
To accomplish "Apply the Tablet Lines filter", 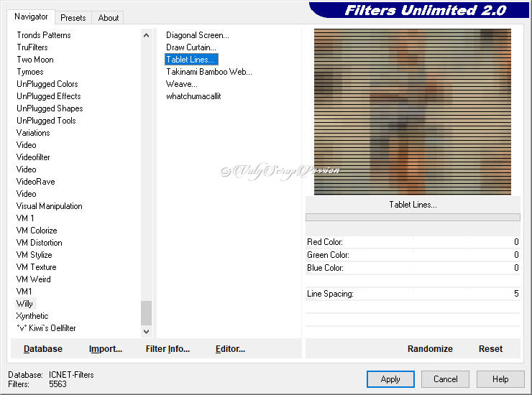I will point(390,379).
